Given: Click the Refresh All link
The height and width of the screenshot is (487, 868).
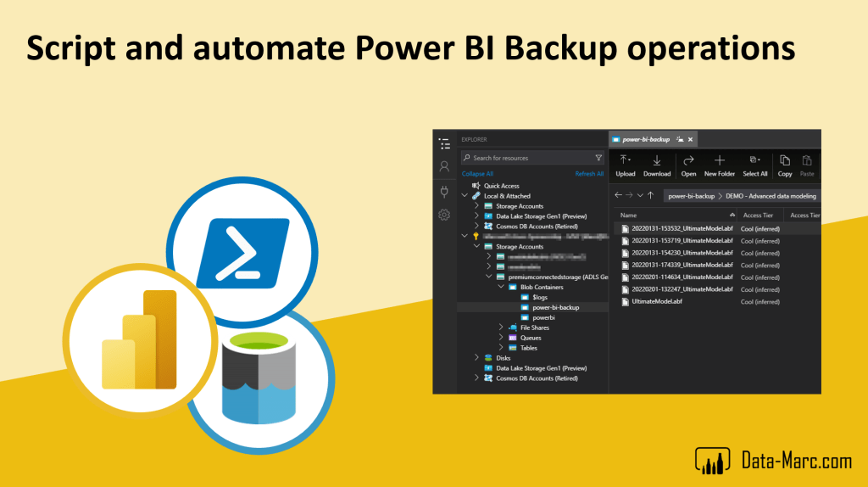Looking at the screenshot, I should coord(589,174).
